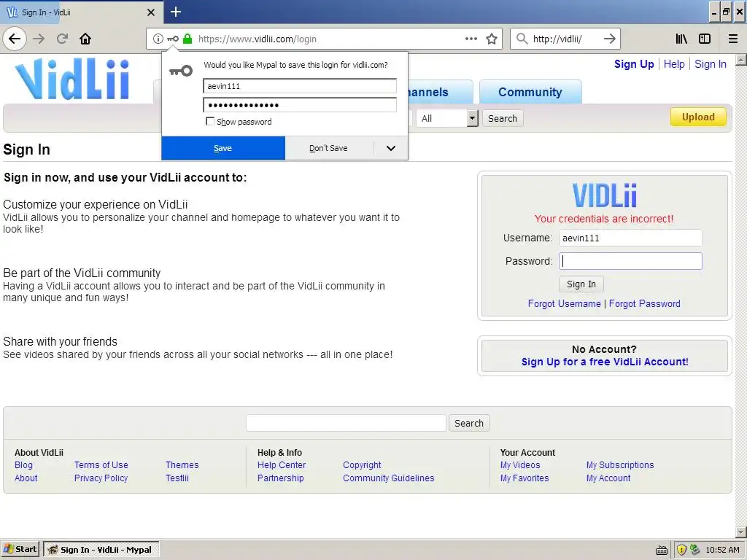Open Terms of Use link

[x=101, y=464]
